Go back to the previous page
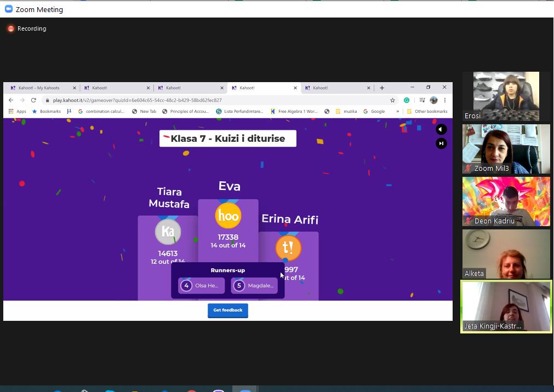Image resolution: width=554 pixels, height=392 pixels. pyautogui.click(x=11, y=100)
